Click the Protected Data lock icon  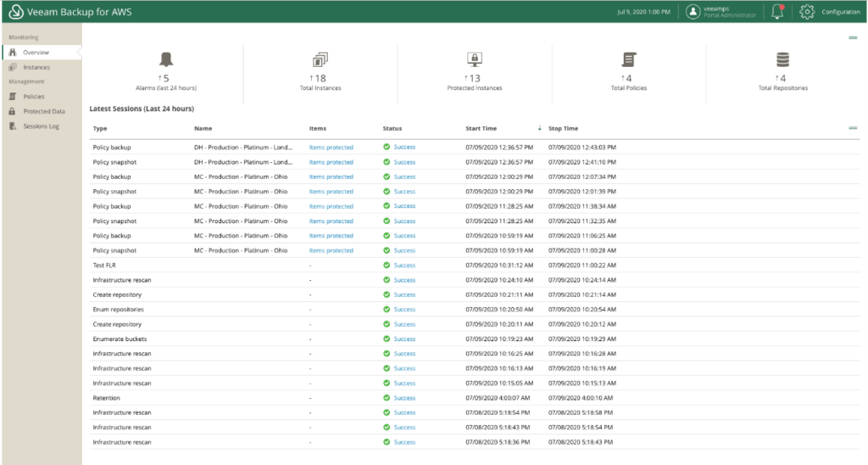(12, 111)
